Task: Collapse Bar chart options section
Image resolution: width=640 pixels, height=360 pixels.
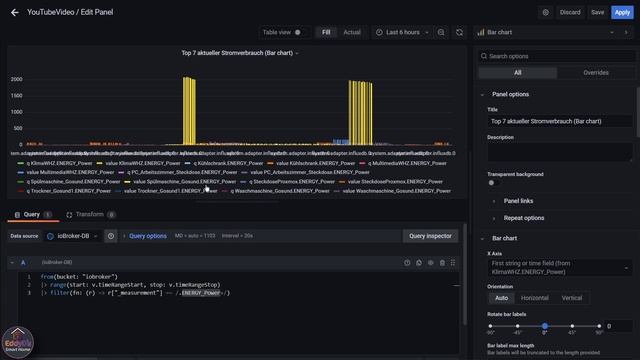Action: [x=482, y=238]
